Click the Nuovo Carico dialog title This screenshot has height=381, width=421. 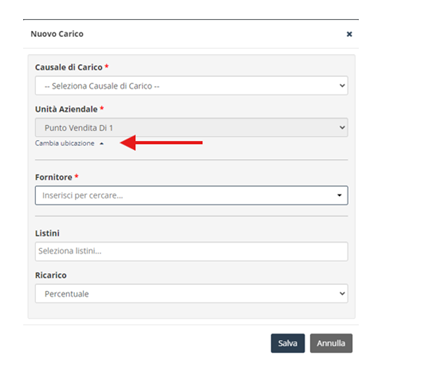(57, 34)
